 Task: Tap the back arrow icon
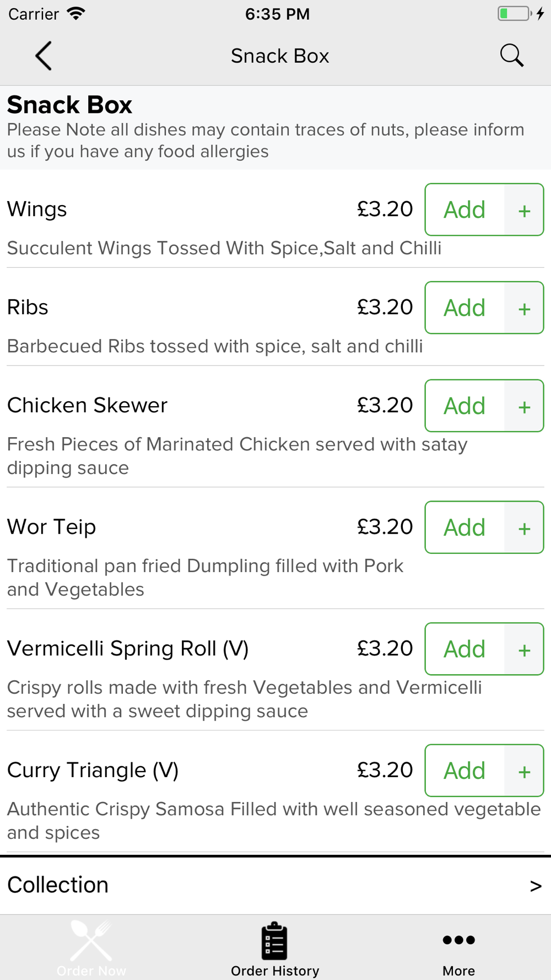pos(44,56)
